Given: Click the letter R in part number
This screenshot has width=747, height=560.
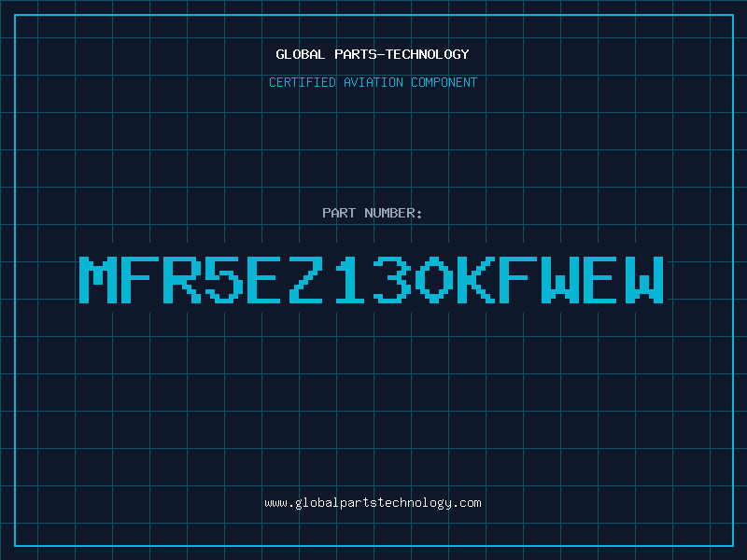Looking at the screenshot, I should click(181, 280).
